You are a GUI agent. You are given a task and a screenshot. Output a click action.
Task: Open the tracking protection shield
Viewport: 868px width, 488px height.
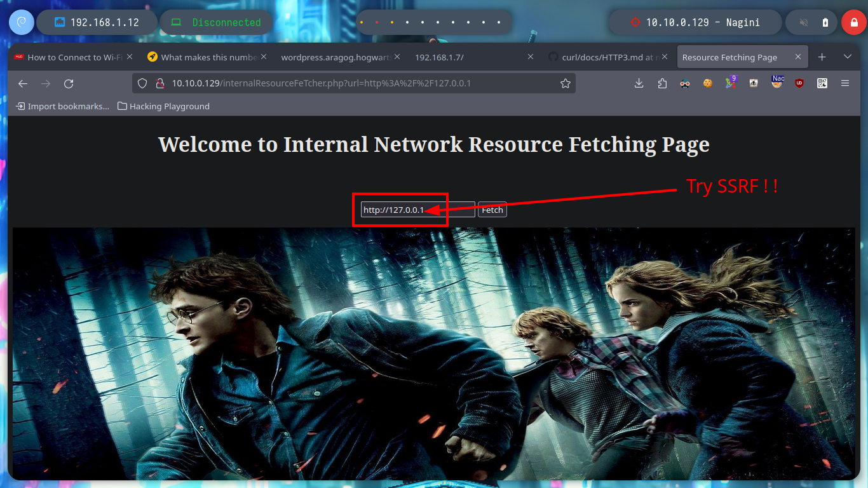pyautogui.click(x=142, y=83)
